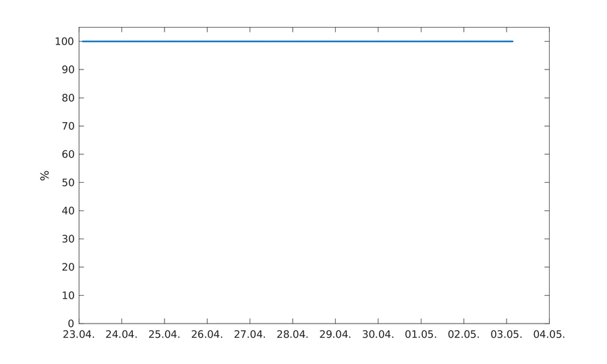Click the x-axis date 23.04.
The height and width of the screenshot is (364, 607).
click(x=79, y=334)
